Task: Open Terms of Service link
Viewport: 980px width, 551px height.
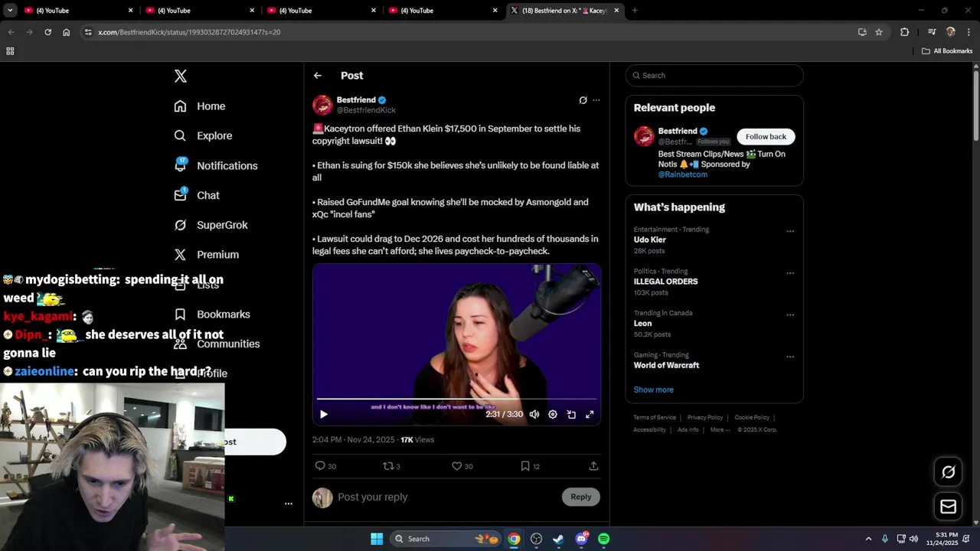Action: pos(655,418)
